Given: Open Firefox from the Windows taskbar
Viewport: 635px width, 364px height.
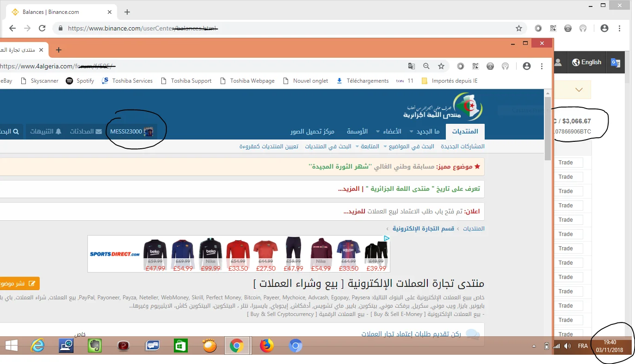Looking at the screenshot, I should (x=267, y=346).
